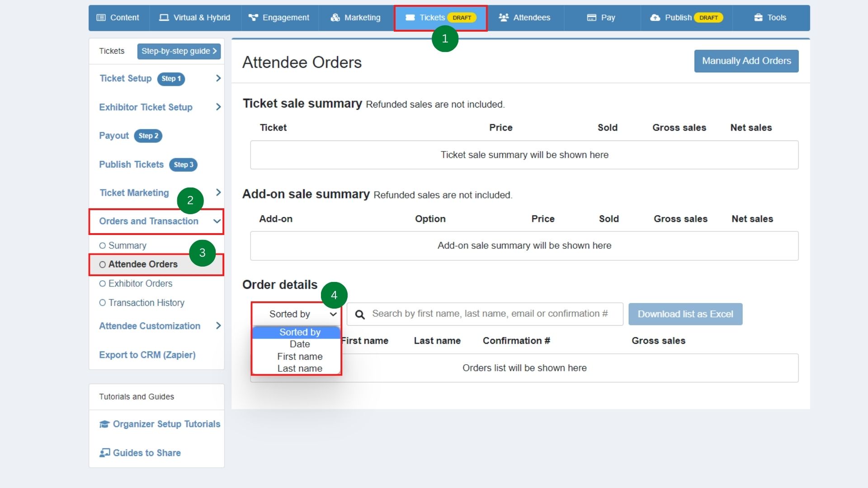Click the Download list as Excel button
The width and height of the screenshot is (868, 488).
coord(685,314)
